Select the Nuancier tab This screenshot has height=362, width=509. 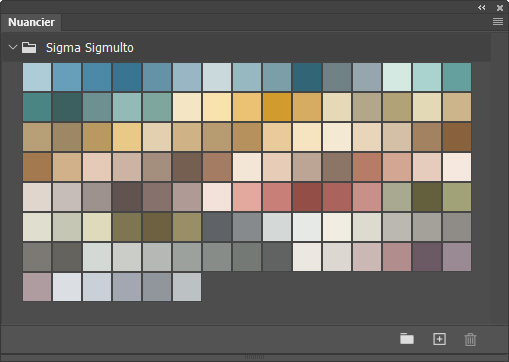31,22
